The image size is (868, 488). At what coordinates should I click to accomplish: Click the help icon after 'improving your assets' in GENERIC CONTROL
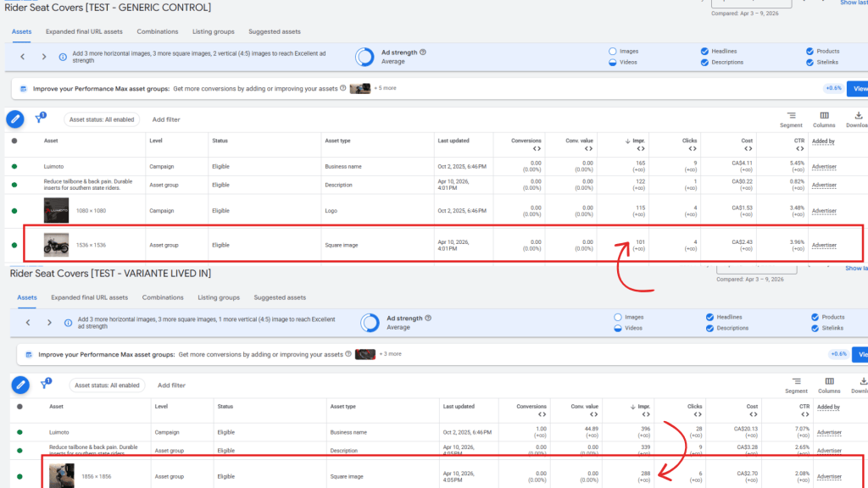[x=342, y=88]
